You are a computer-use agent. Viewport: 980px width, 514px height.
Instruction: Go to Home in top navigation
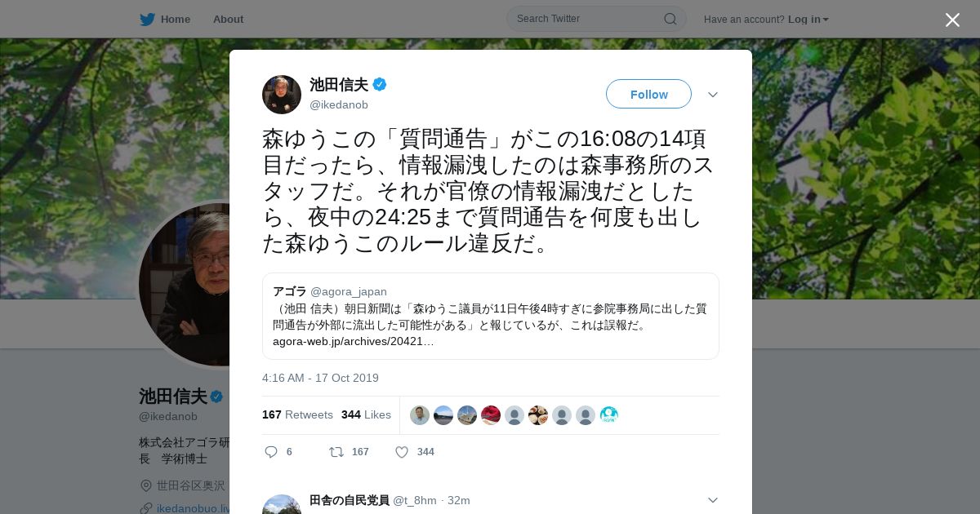pyautogui.click(x=175, y=19)
